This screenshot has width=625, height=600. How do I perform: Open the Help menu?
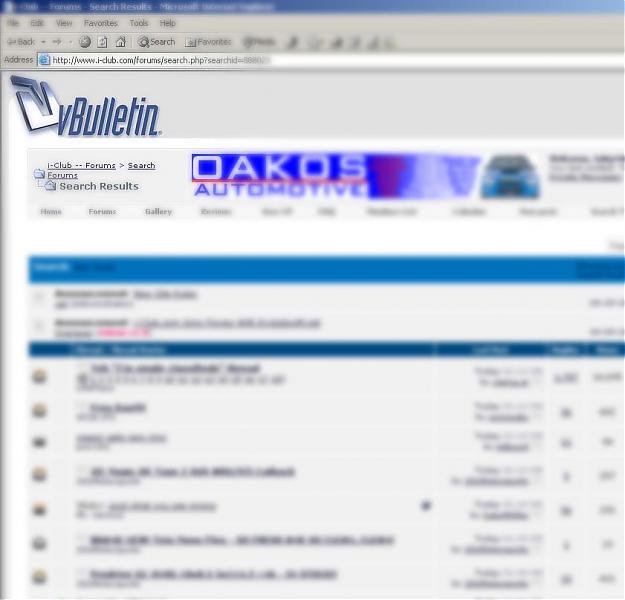(x=167, y=23)
